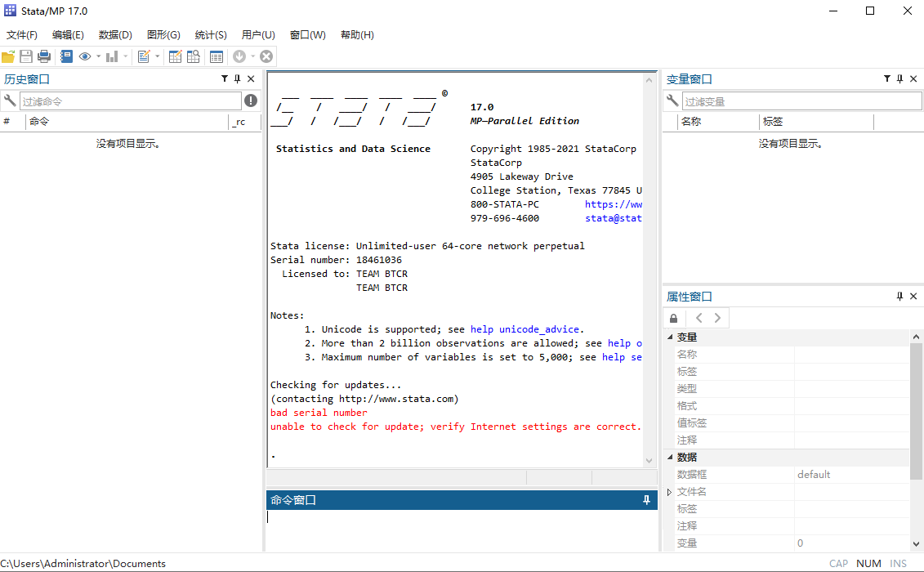
Task: Click the Break (X) icon in the toolbar
Action: [x=266, y=56]
